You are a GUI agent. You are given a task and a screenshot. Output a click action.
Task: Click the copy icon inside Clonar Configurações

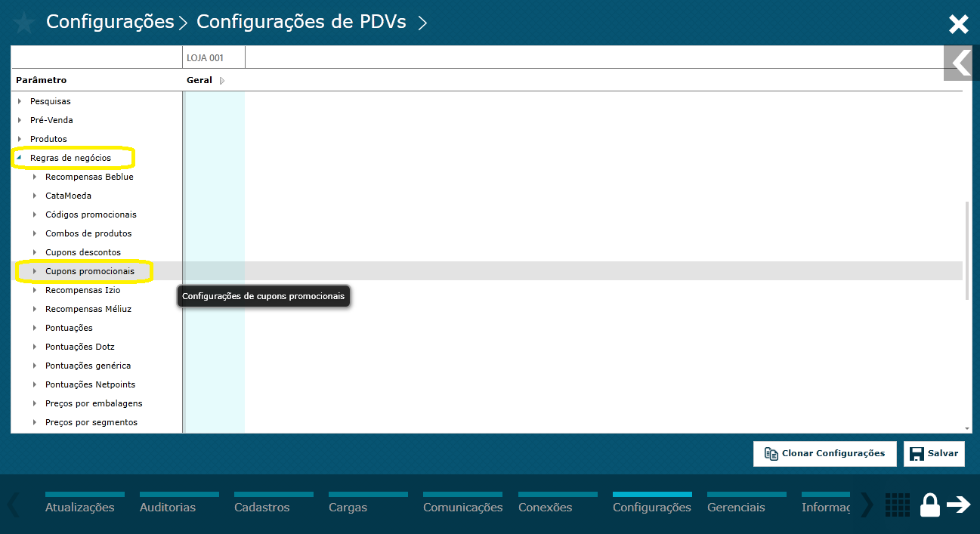tap(771, 453)
